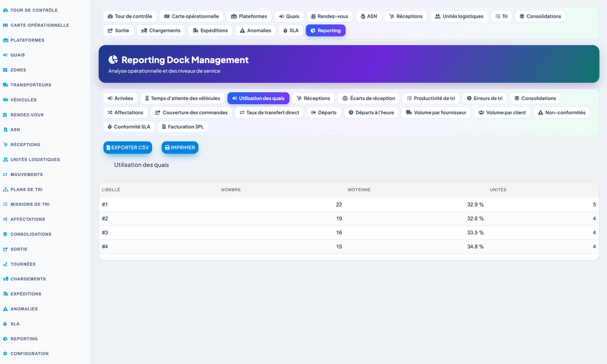This screenshot has height=364, width=607.
Task: Open the Volume par client report
Action: pos(502,112)
